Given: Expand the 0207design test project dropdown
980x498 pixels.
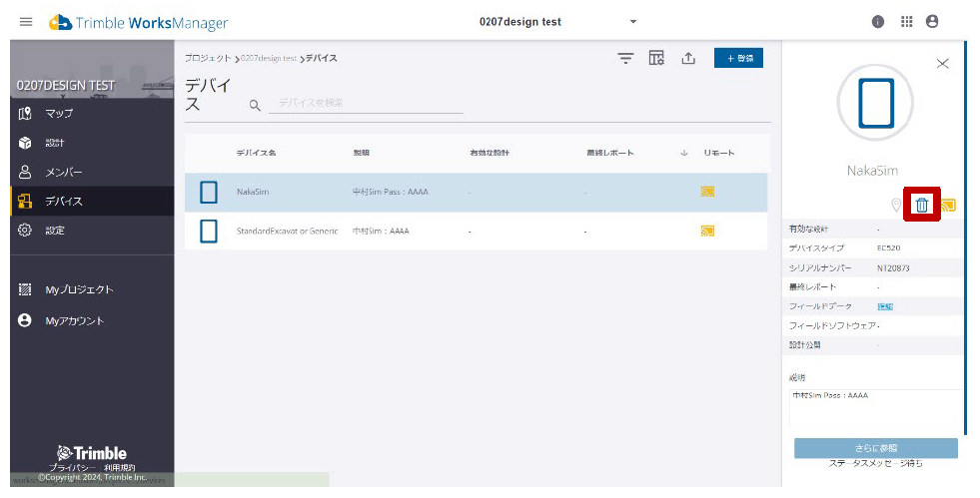Looking at the screenshot, I should 633,22.
